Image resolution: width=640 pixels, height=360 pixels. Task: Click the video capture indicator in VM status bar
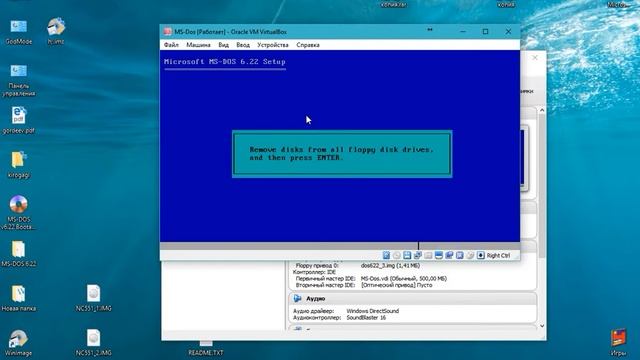point(460,255)
